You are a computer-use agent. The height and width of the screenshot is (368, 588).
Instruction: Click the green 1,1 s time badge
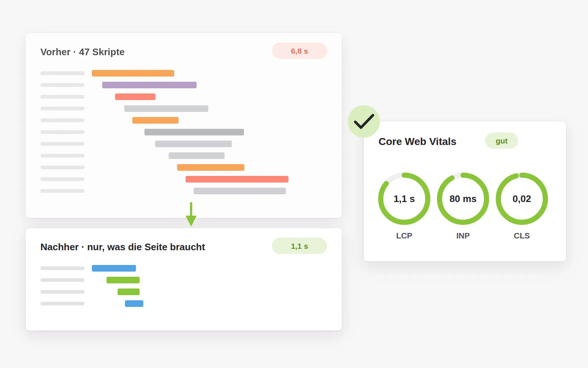[x=300, y=246]
